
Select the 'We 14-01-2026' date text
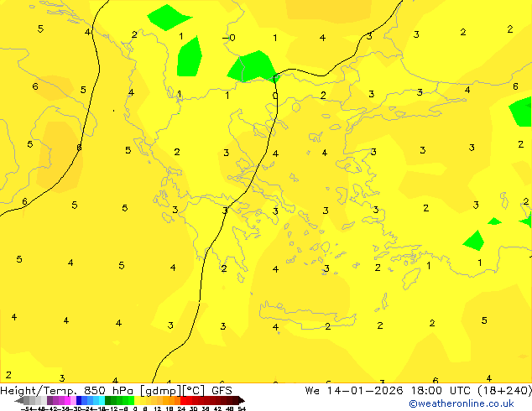click(x=354, y=391)
